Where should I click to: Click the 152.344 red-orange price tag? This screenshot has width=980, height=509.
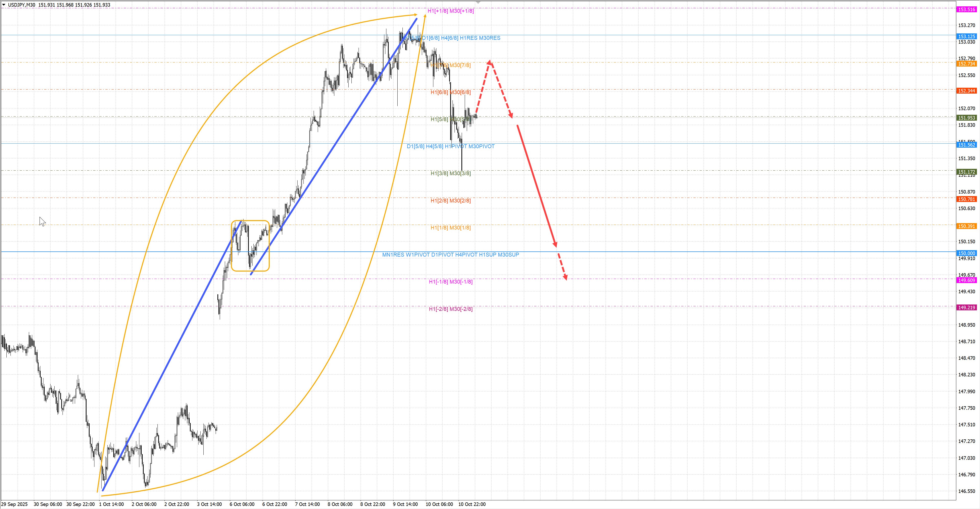[x=966, y=91]
